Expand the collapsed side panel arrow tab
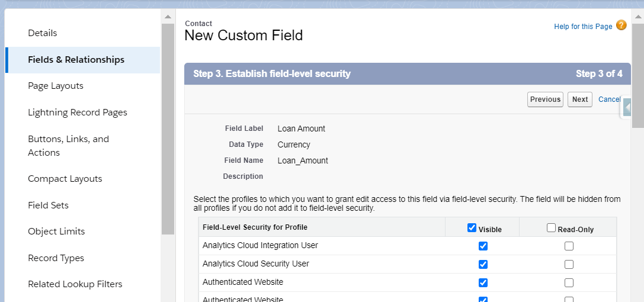The image size is (644, 302). pos(626,108)
